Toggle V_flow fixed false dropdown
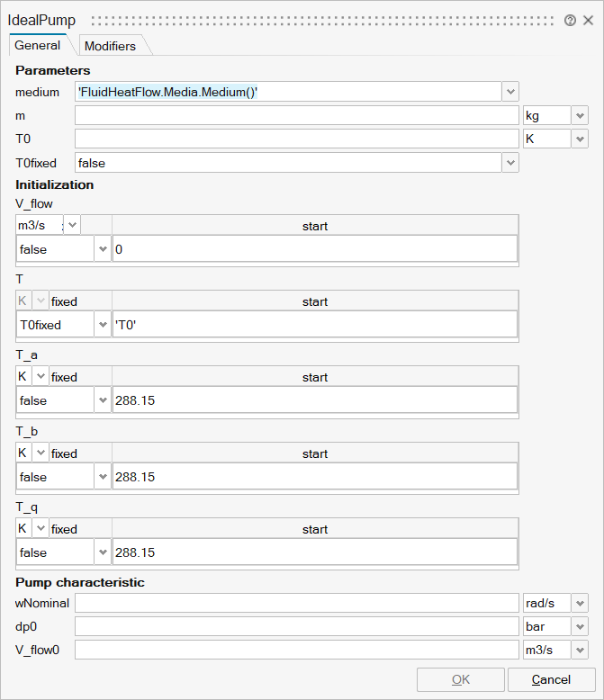Screen dimensions: 604x700 103,249
